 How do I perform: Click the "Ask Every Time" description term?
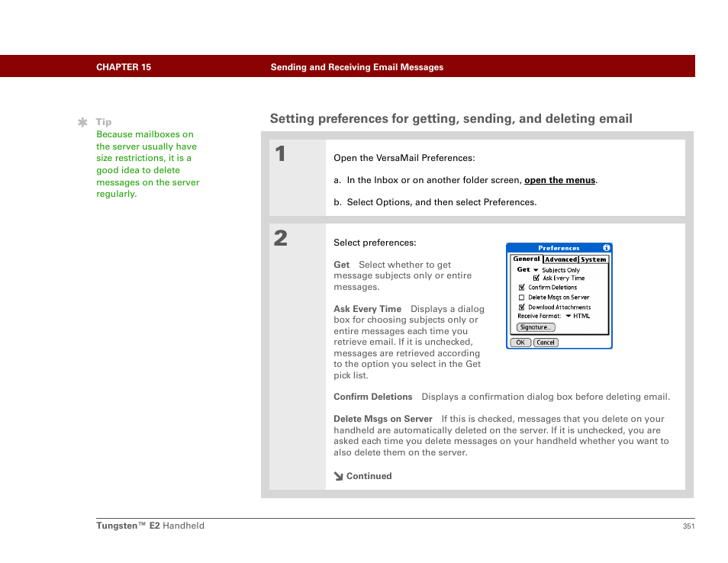click(367, 309)
